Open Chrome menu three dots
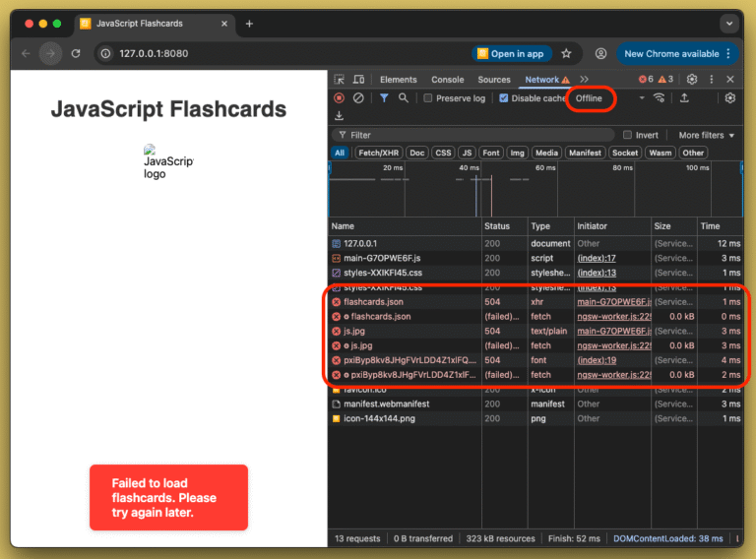Screen dimensions: 756x559 click(x=728, y=53)
